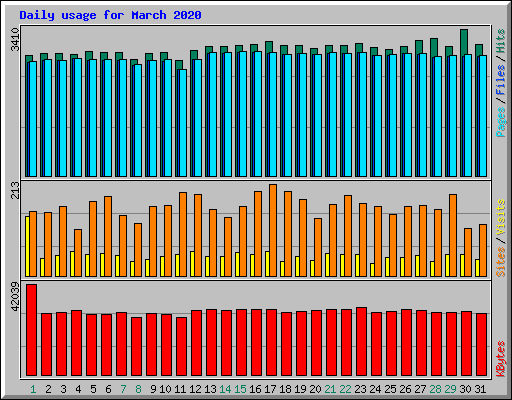Click the orange 'Sites' legend label
This screenshot has height=400, width=512.
[501, 262]
